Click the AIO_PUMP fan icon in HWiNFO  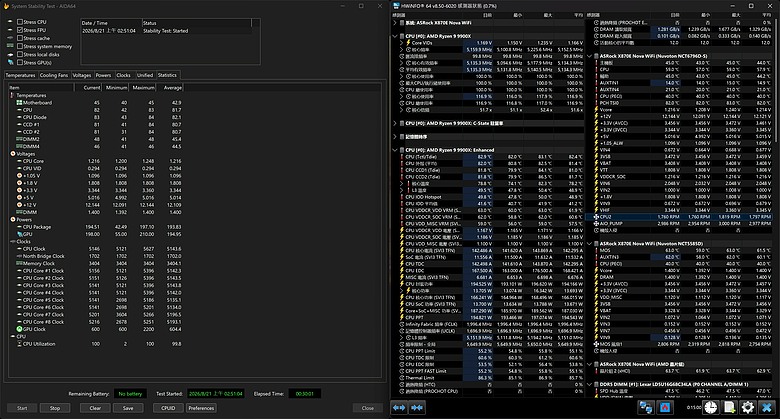(x=596, y=223)
